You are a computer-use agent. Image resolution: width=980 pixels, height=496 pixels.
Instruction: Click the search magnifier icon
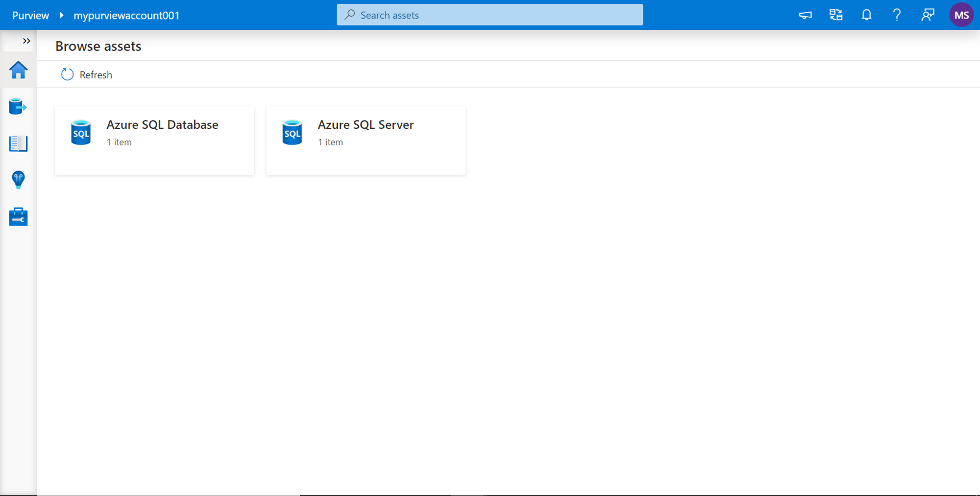[x=349, y=15]
